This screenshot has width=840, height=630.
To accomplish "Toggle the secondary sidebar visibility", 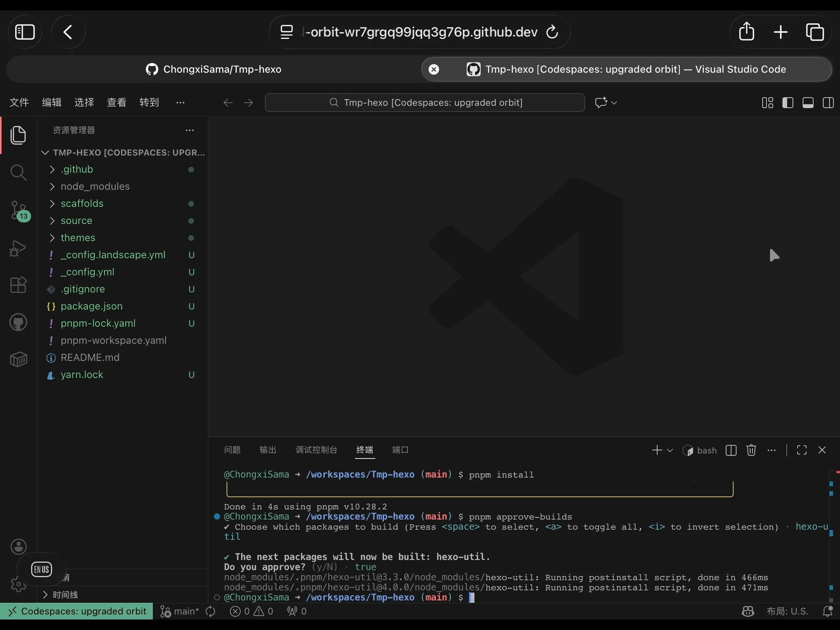I will click(x=828, y=103).
